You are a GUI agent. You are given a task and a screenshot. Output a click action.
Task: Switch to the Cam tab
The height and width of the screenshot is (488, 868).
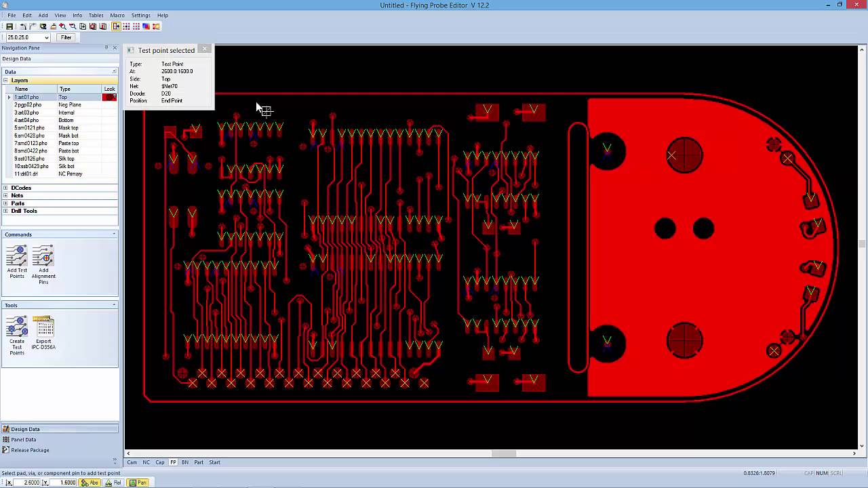pyautogui.click(x=132, y=462)
